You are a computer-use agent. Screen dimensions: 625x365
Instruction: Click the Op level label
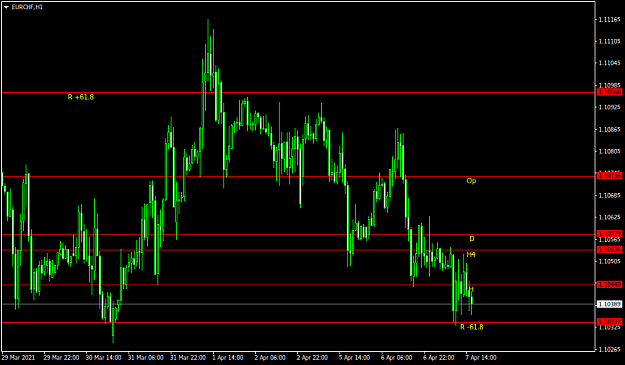point(471,181)
